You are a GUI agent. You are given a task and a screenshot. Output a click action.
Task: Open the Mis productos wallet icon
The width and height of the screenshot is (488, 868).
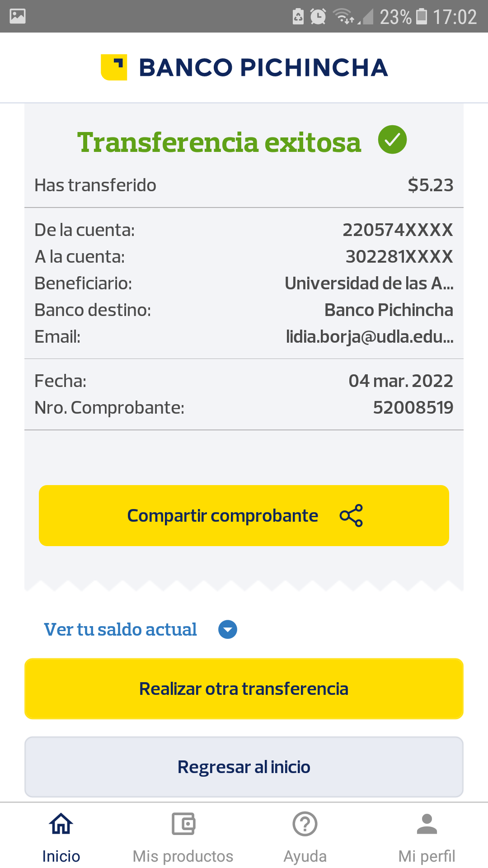click(183, 824)
